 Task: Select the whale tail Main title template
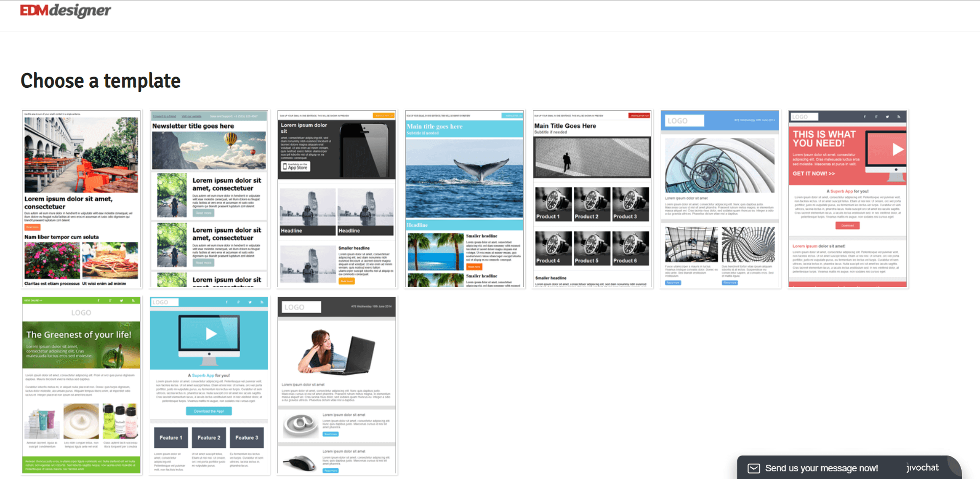point(464,199)
